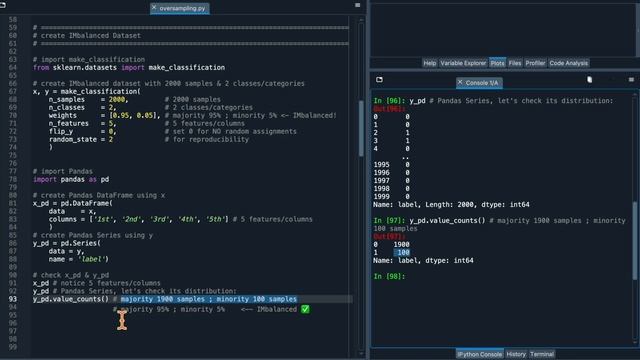Click 'In [97]:' prompt in console
This screenshot has width=640, height=360.
(389, 221)
